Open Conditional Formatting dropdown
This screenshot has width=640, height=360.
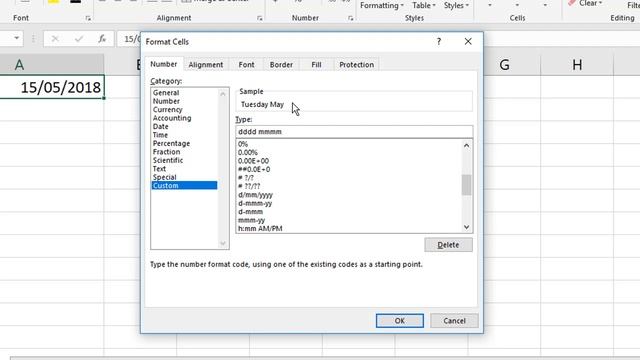[382, 5]
